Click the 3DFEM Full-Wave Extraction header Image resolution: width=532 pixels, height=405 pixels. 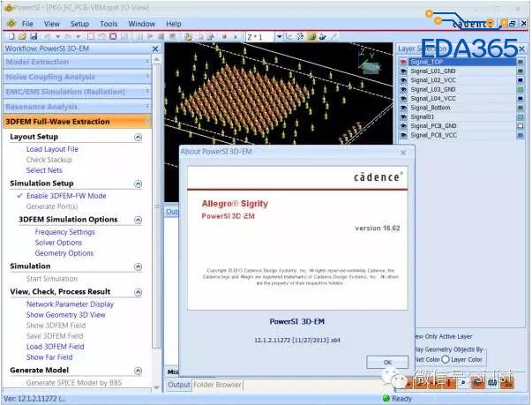coord(77,122)
